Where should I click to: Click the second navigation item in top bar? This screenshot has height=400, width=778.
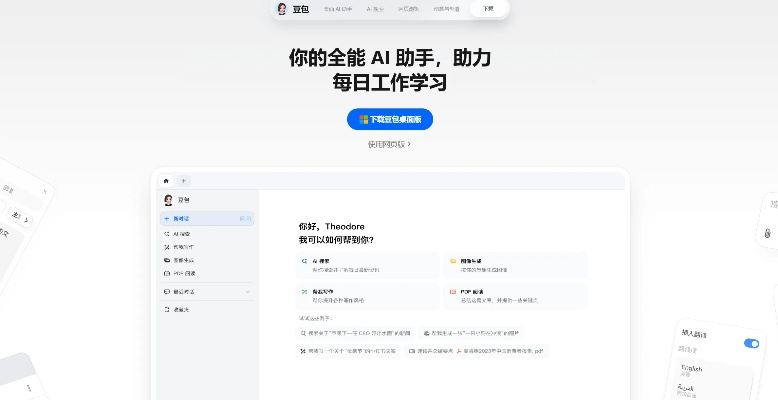point(373,9)
